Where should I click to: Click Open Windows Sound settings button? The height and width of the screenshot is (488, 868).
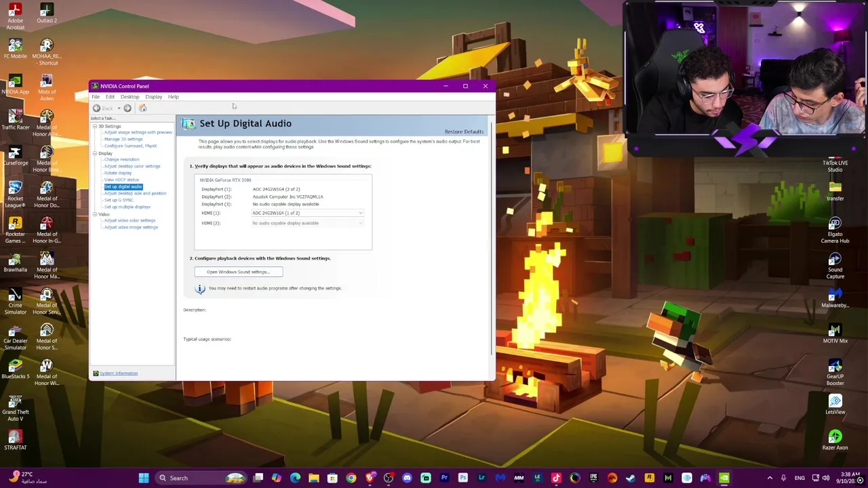239,272
